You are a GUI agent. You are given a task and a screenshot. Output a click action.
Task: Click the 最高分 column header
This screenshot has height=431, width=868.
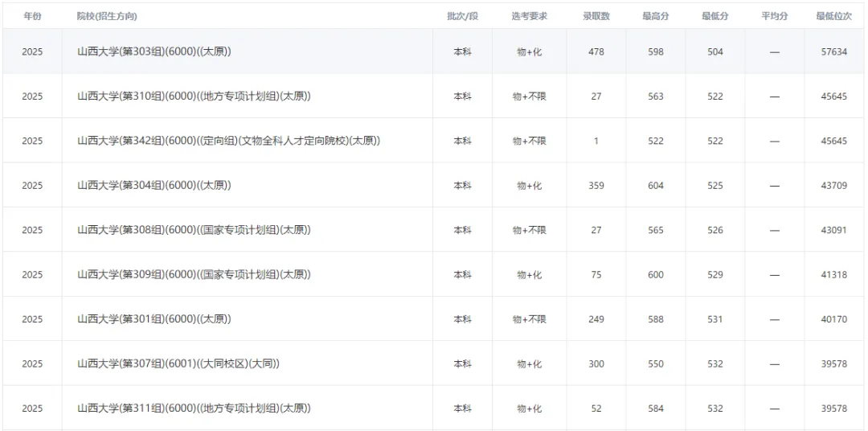click(x=656, y=17)
